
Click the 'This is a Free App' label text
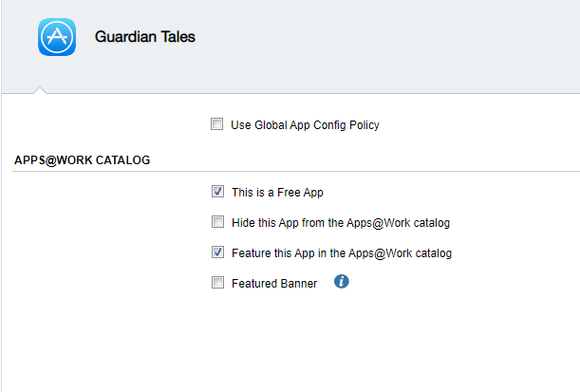pos(277,193)
